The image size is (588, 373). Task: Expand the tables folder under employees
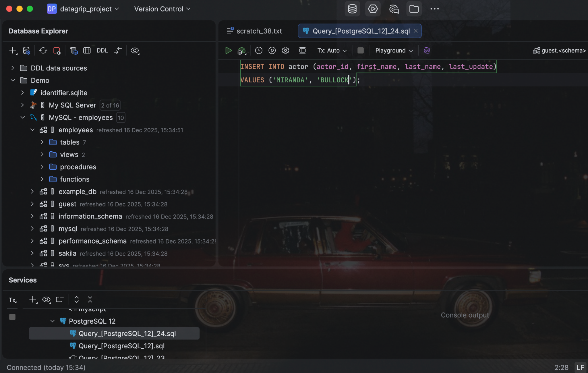click(x=42, y=142)
